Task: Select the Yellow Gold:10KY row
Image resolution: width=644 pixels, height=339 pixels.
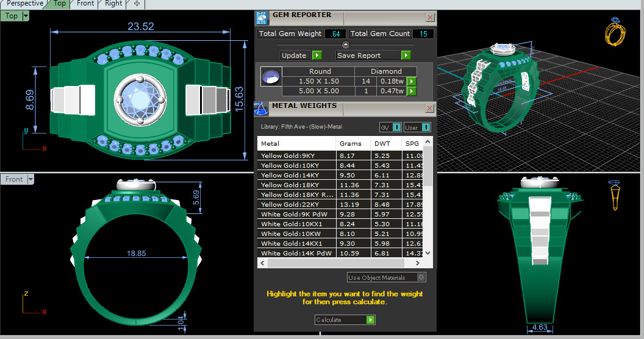Action: [x=340, y=165]
